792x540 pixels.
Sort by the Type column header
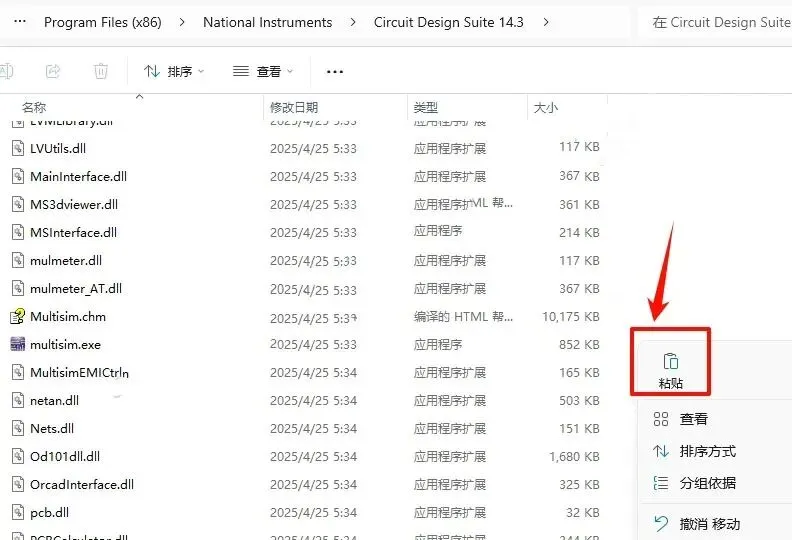pos(425,107)
